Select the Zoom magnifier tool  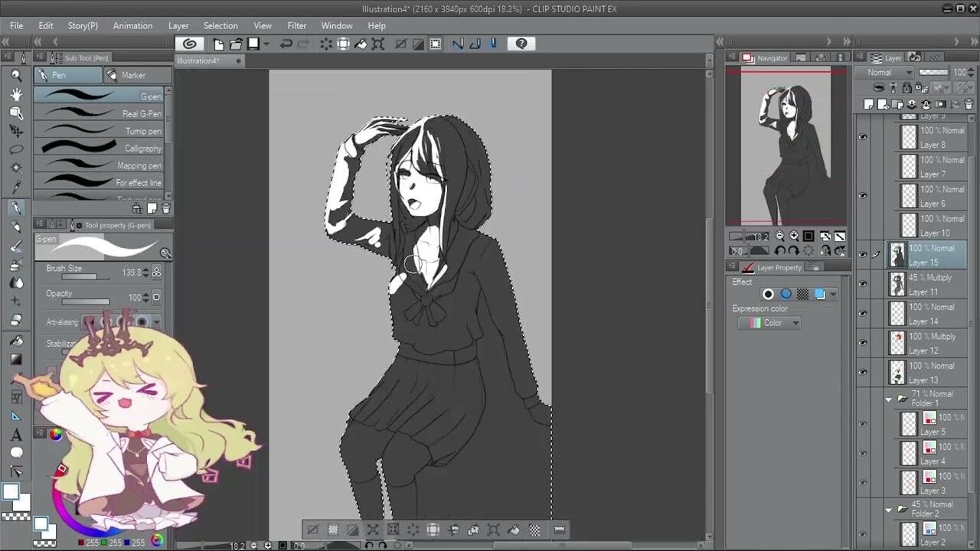(x=16, y=75)
